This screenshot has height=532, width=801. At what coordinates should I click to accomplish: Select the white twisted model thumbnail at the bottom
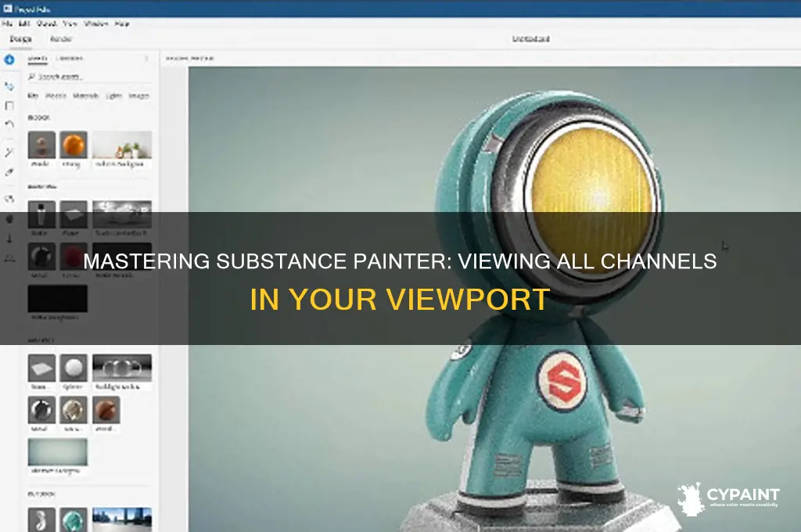[x=41, y=519]
